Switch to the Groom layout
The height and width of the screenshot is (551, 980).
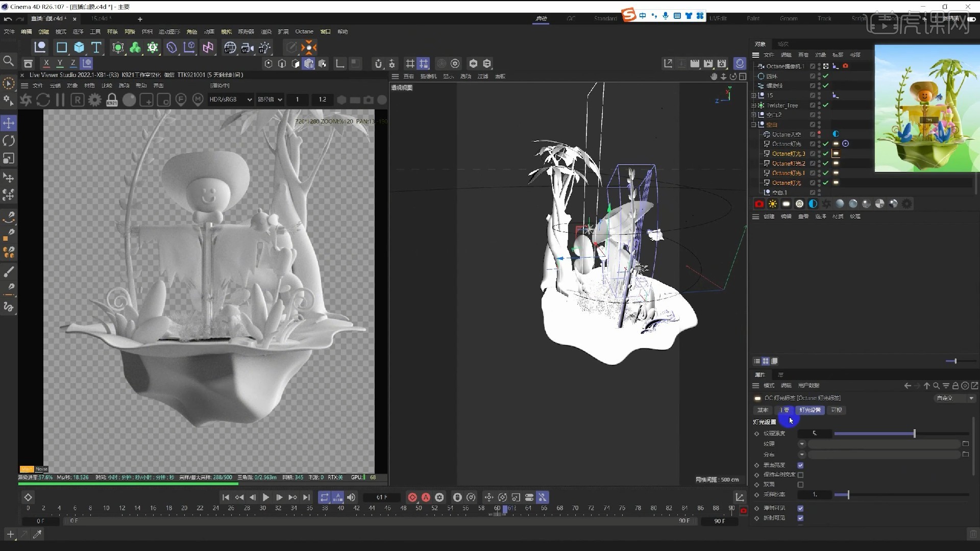click(x=788, y=18)
